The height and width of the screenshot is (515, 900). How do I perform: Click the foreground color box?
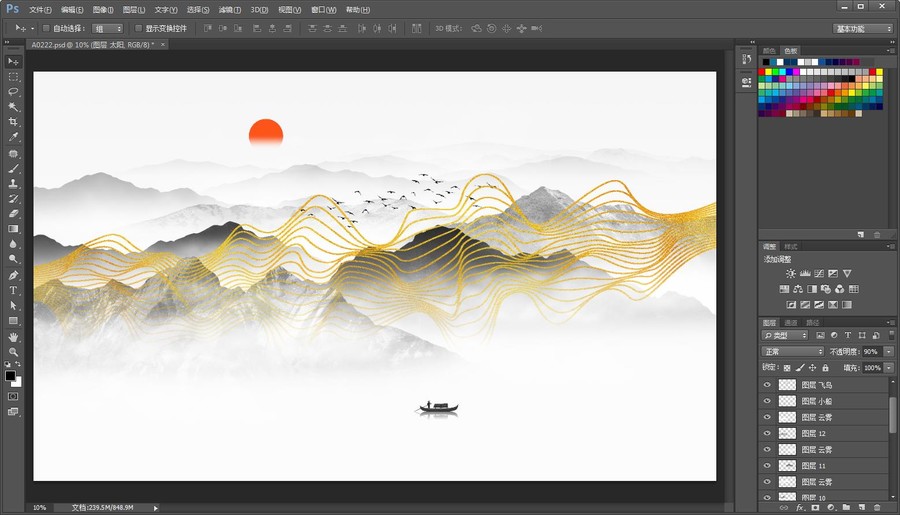(x=10, y=376)
